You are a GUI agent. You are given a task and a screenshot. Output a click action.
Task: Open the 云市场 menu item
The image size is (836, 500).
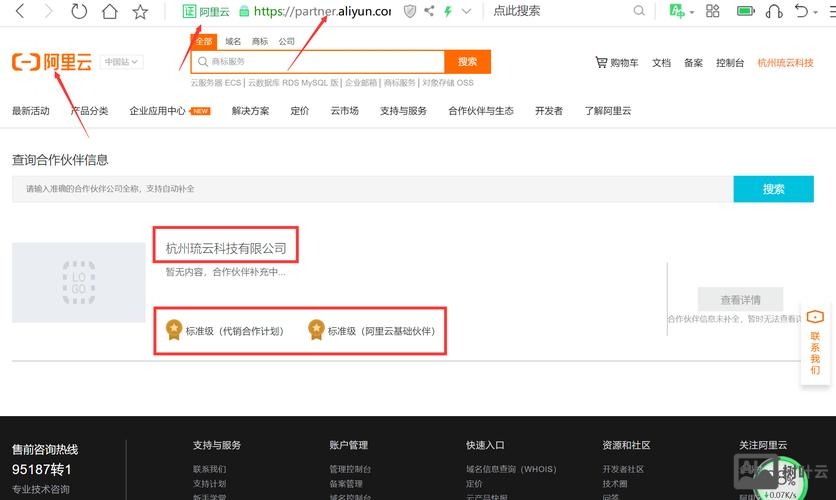pos(344,111)
